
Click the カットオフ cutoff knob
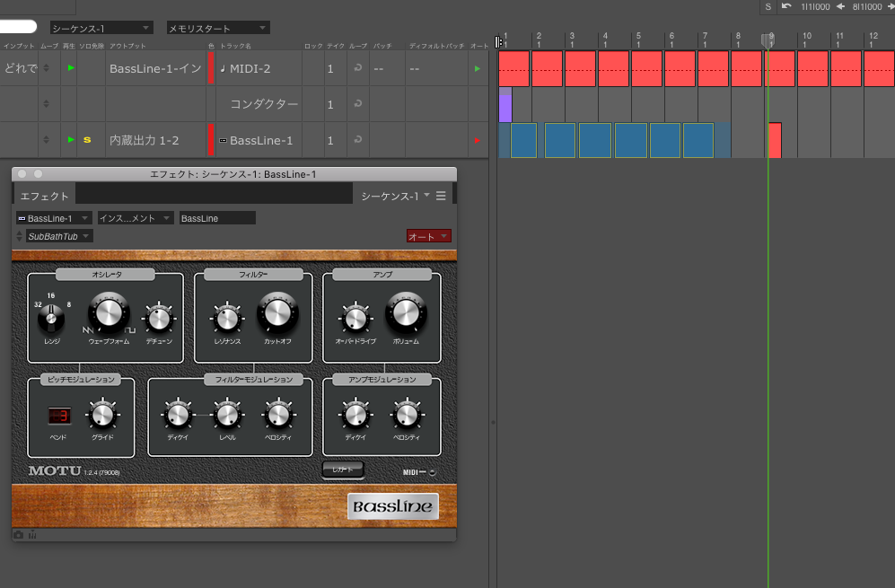(x=277, y=312)
